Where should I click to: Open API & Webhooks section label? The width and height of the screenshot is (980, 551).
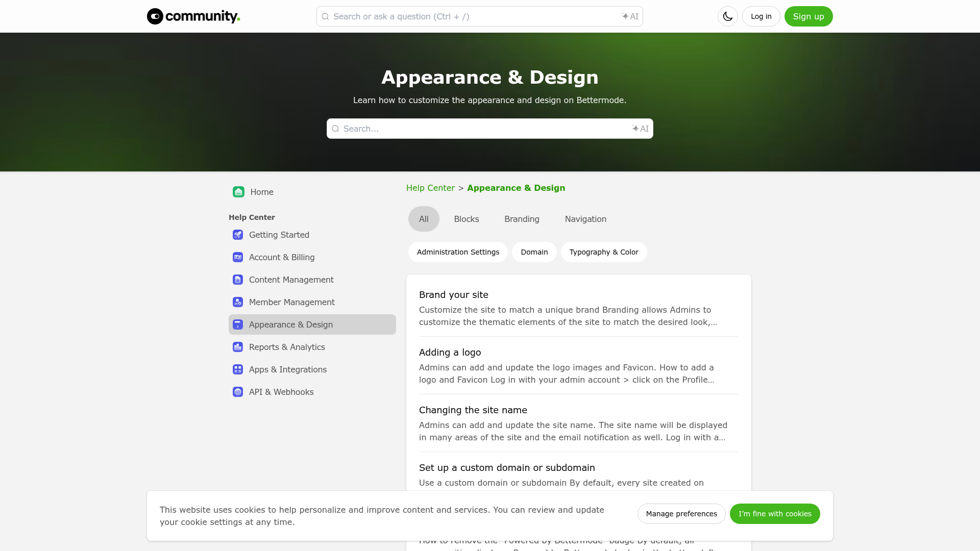tap(281, 392)
